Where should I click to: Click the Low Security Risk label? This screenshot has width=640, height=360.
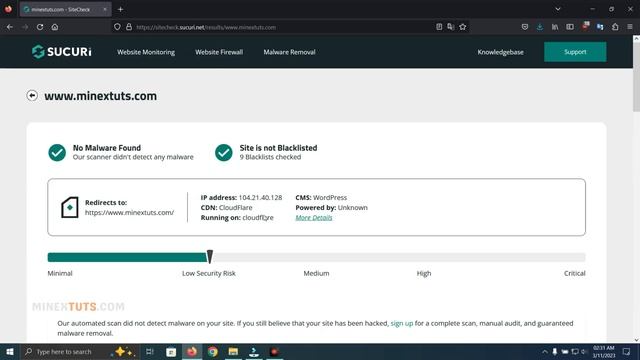point(209,273)
